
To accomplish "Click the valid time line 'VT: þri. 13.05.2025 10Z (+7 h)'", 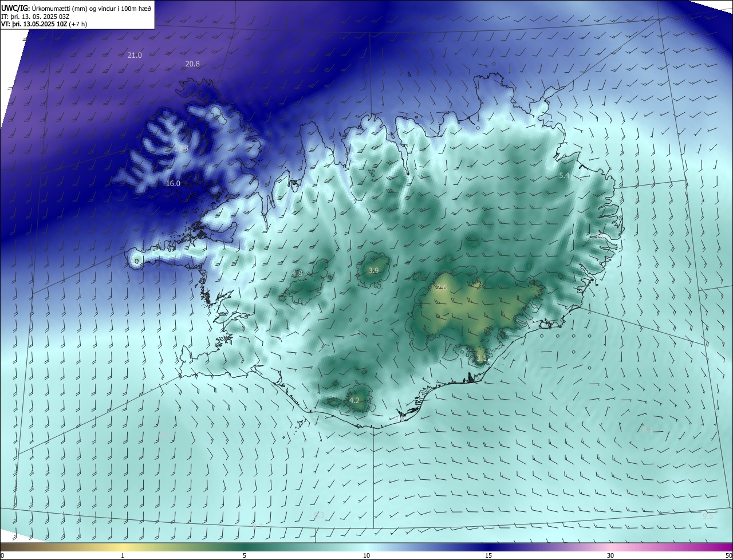I will pos(44,24).
